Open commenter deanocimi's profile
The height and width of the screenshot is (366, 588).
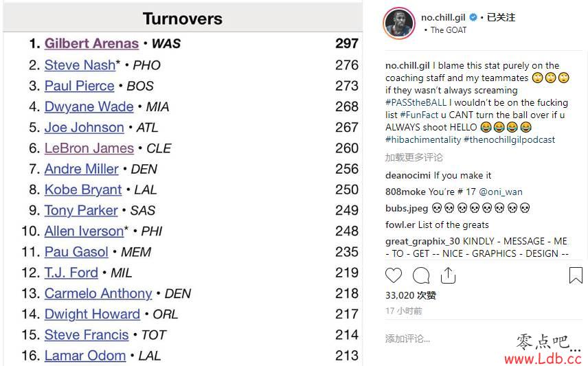click(x=407, y=175)
